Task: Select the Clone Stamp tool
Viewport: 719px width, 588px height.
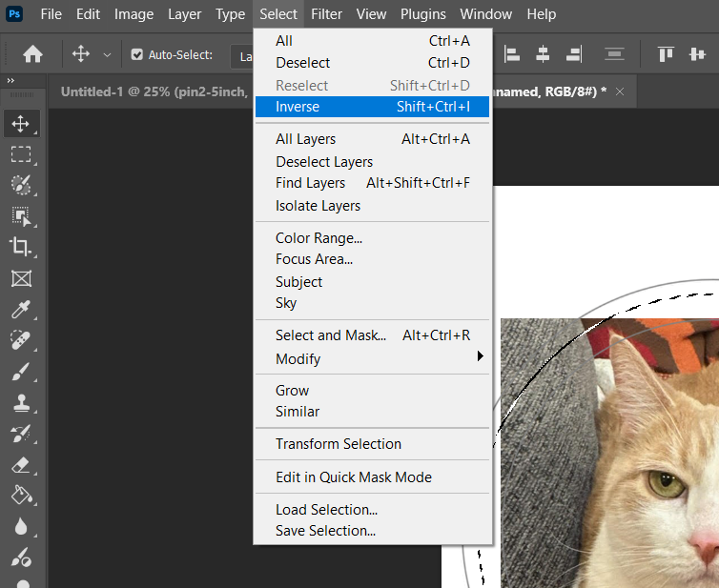Action: (x=21, y=403)
